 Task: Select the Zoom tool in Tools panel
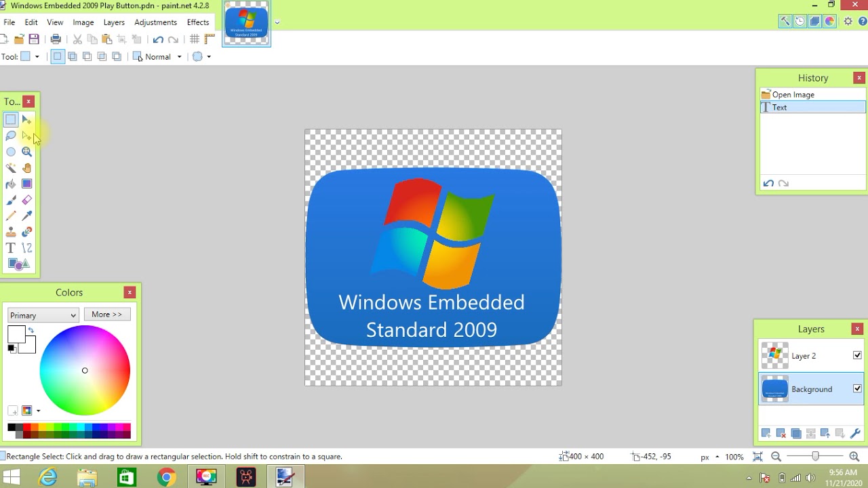click(x=26, y=152)
